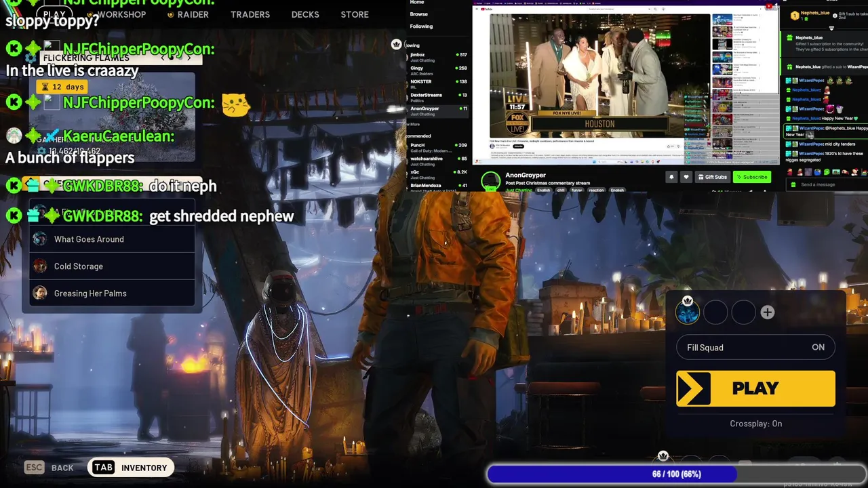
Task: Click the 12 days timer badge
Action: click(63, 87)
